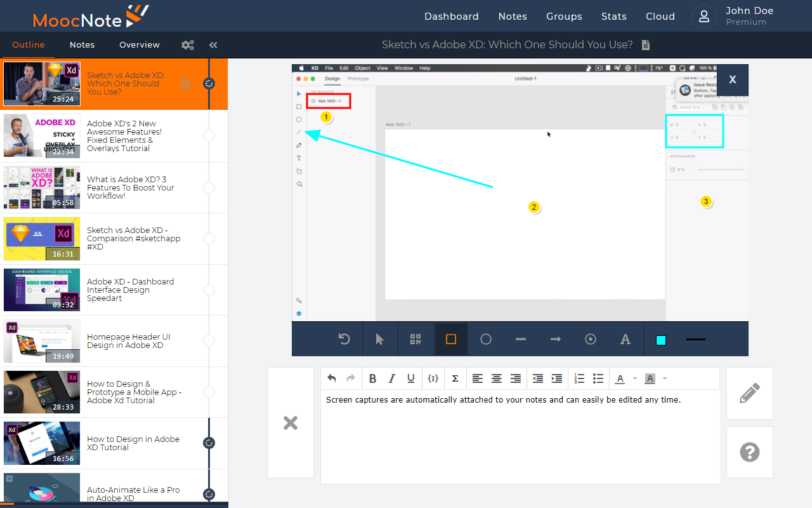This screenshot has height=508, width=812.
Task: Select the pointer cursor annotation tool
Action: pos(379,340)
